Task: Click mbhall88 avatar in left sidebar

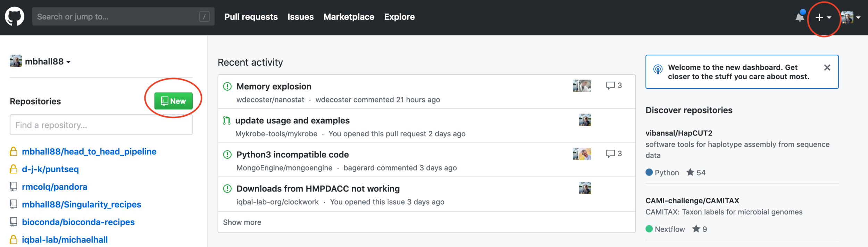Action: [x=16, y=61]
